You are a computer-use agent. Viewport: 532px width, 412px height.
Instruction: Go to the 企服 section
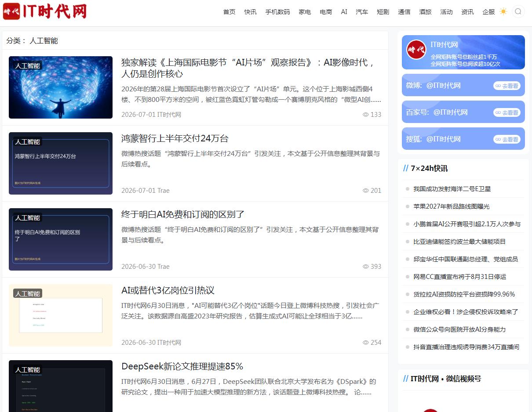(x=488, y=12)
